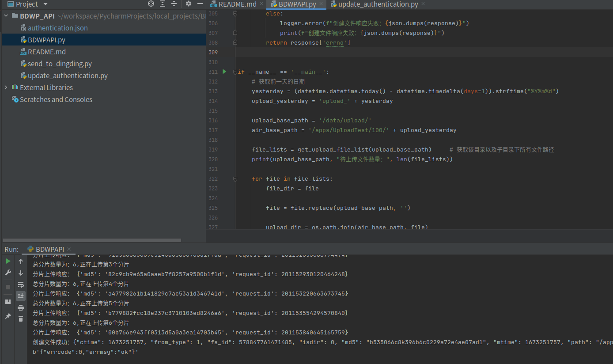Click fold end marker at line 308
The width and height of the screenshot is (613, 364).
click(x=235, y=42)
